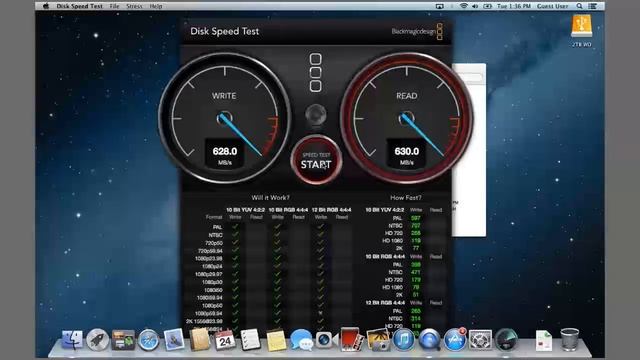
Task: Open the Disk Speed Test application menu
Action: 80,6
